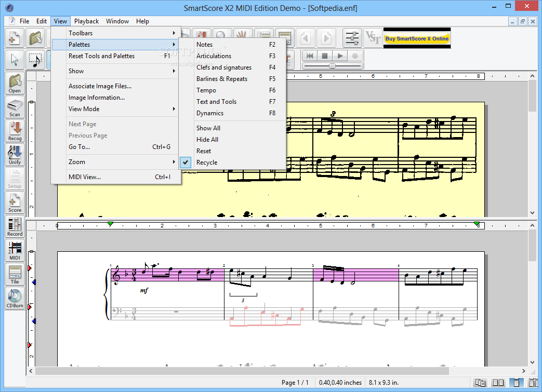This screenshot has width=542, height=392.
Task: Click the mf dynamic marking in the score
Action: [144, 290]
